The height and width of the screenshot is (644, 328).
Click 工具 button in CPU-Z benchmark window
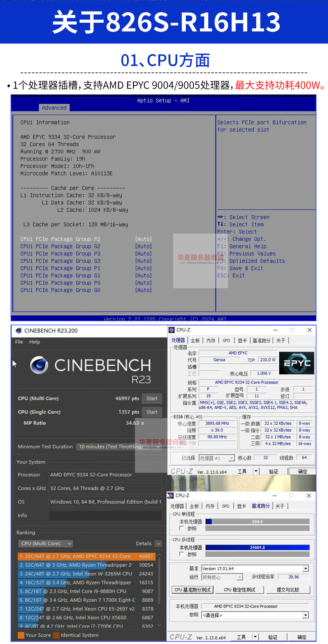(241, 637)
